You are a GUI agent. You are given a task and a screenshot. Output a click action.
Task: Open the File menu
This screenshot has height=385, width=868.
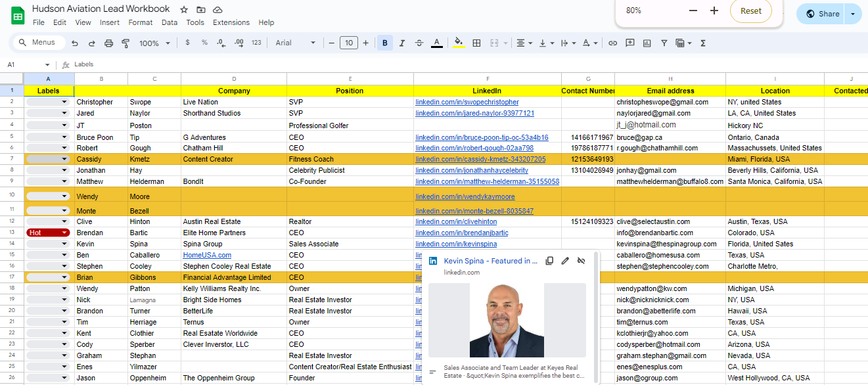pyautogui.click(x=39, y=22)
